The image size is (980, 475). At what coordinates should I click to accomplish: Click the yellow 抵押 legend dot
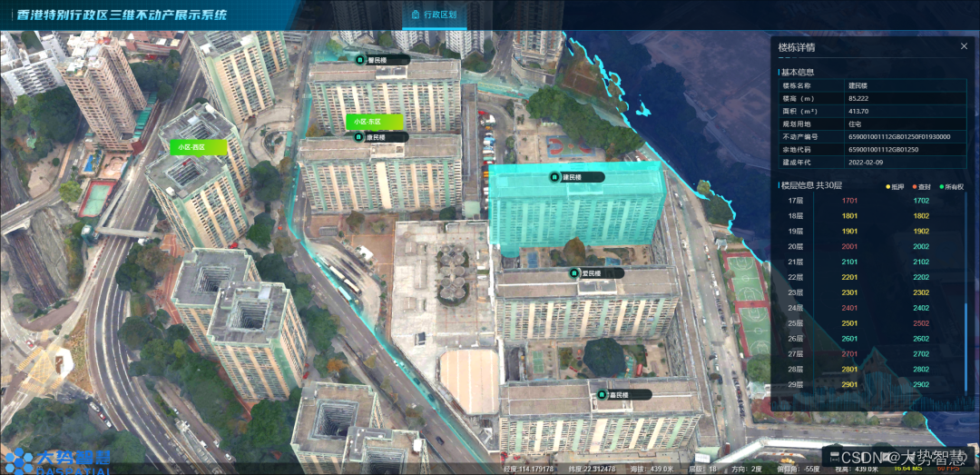pyautogui.click(x=888, y=186)
